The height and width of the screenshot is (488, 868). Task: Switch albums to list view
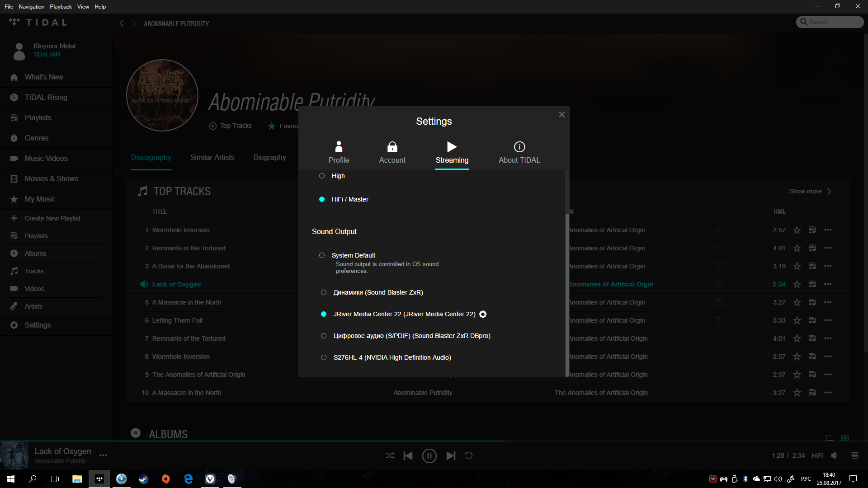tap(830, 438)
